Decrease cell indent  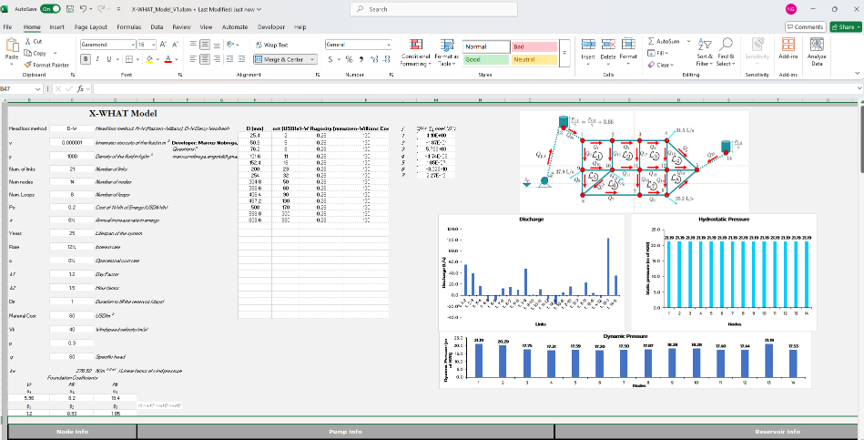(229, 59)
